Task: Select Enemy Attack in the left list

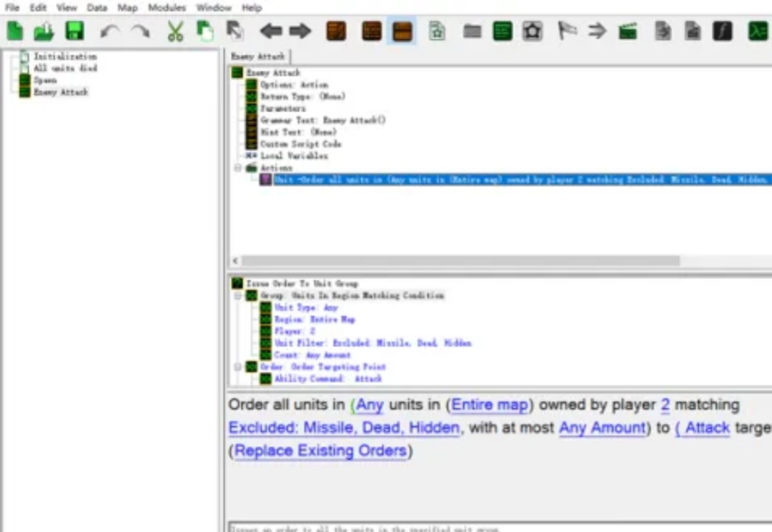Action: pyautogui.click(x=61, y=92)
